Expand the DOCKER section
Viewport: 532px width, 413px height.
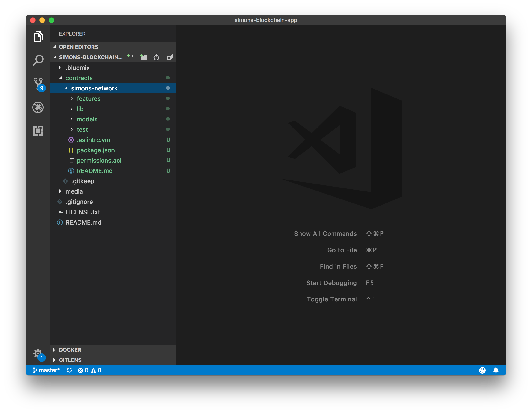pyautogui.click(x=70, y=350)
